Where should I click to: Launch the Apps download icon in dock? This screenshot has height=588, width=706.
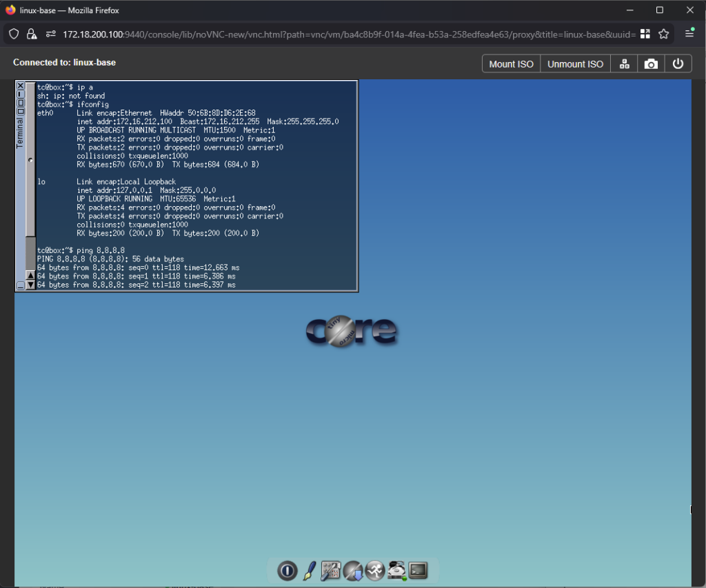point(353,570)
